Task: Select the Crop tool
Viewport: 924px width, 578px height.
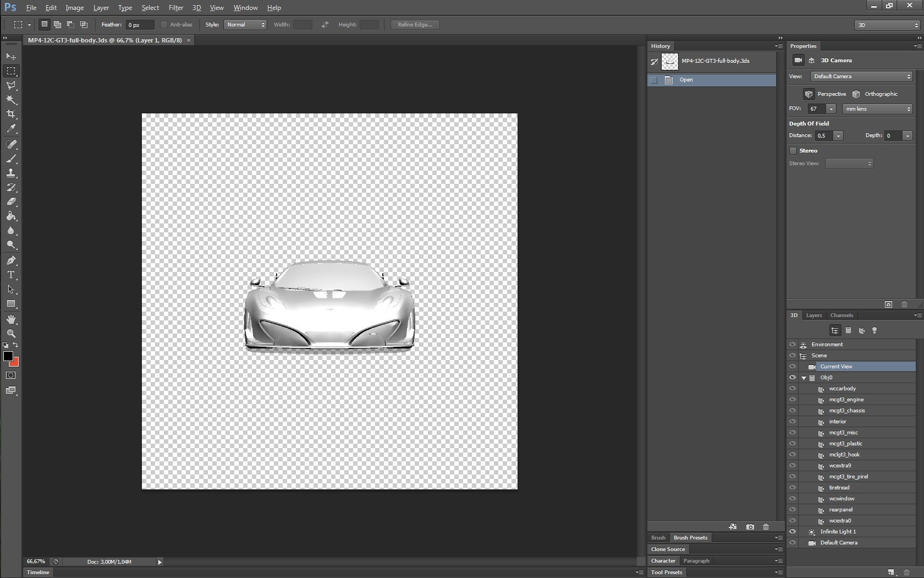Action: 11,114
